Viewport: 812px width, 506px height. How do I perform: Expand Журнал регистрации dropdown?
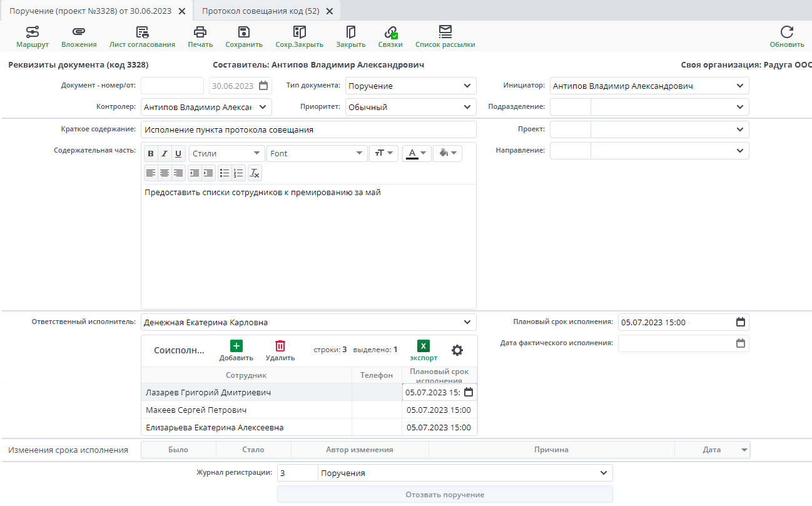tap(604, 473)
